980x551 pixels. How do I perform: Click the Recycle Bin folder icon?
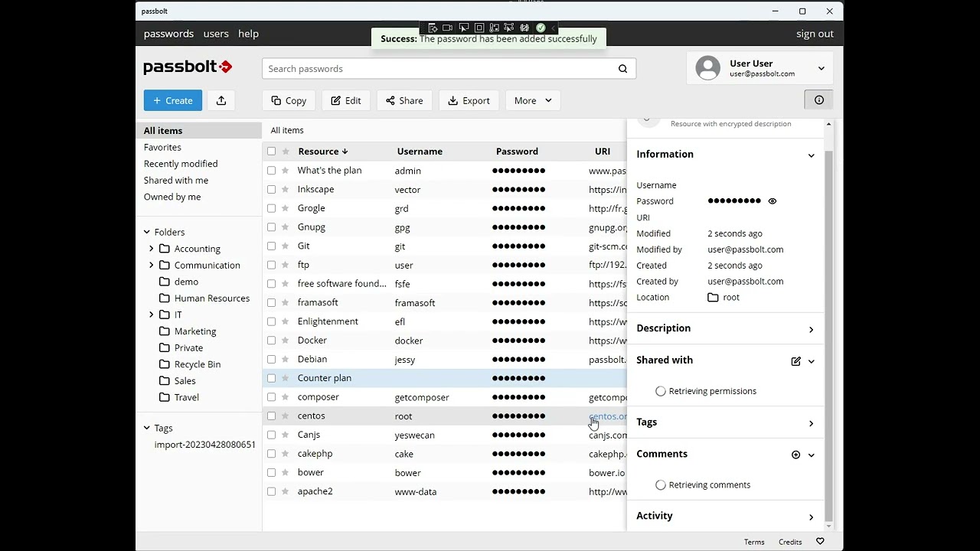(165, 364)
